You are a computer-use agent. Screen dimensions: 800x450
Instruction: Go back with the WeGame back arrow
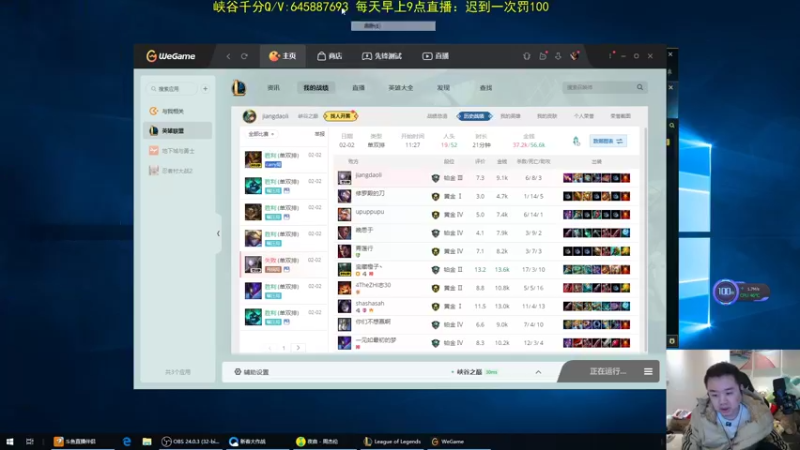tap(229, 56)
